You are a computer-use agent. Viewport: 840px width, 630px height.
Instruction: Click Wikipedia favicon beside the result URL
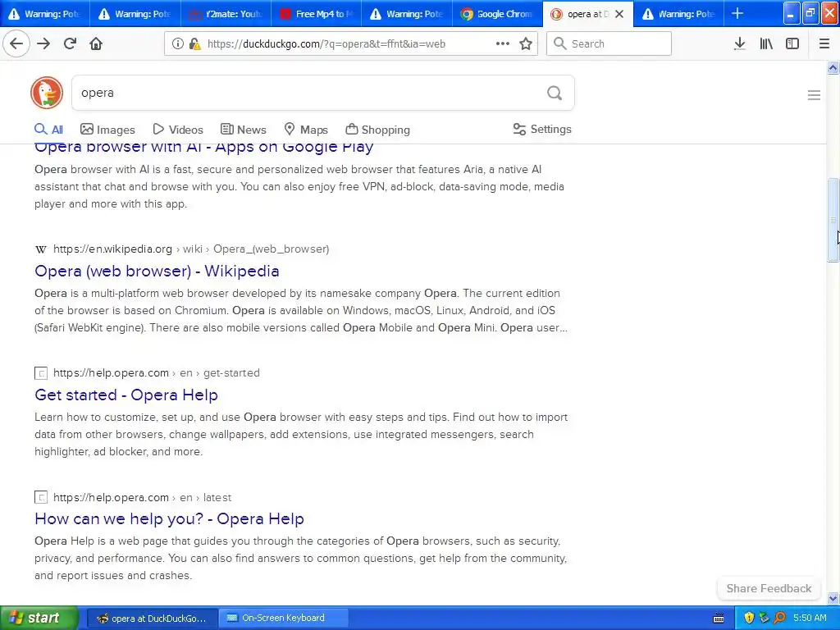pos(40,249)
